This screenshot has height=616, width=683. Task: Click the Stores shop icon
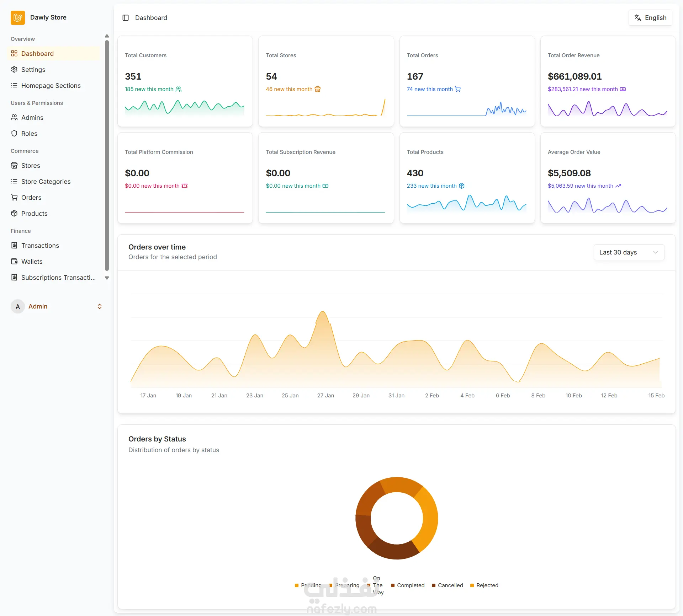(x=14, y=165)
